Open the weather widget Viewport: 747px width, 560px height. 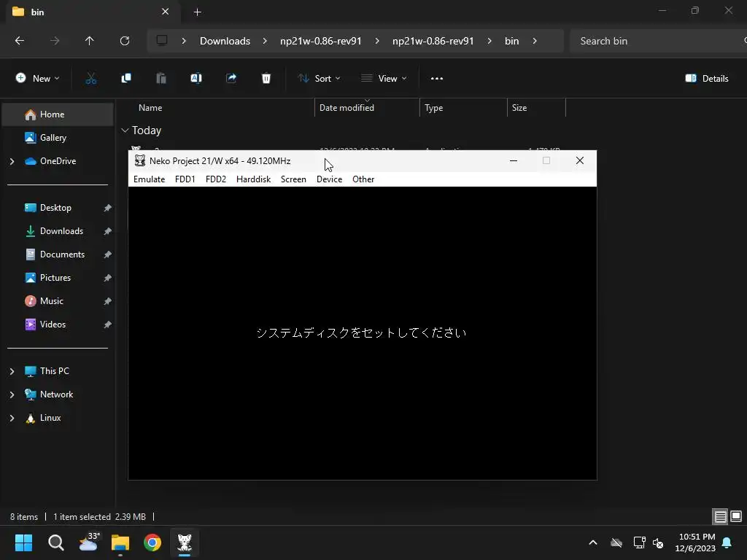pos(88,542)
